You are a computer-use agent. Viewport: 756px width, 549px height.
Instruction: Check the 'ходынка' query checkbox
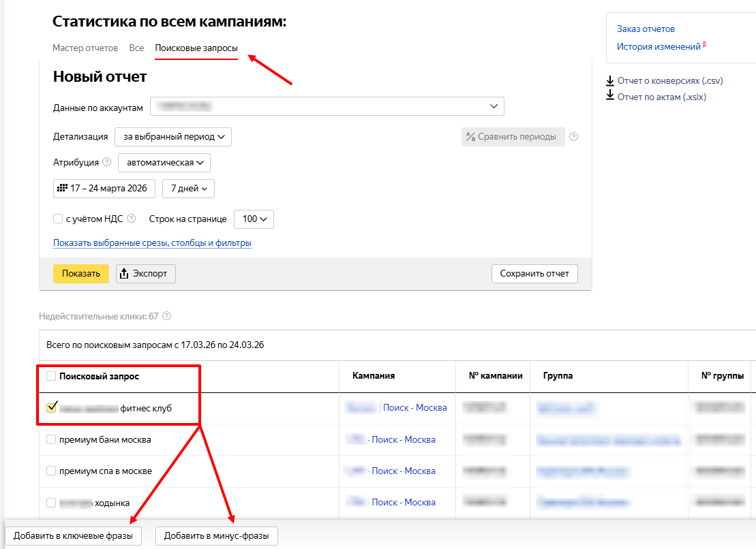click(x=51, y=503)
